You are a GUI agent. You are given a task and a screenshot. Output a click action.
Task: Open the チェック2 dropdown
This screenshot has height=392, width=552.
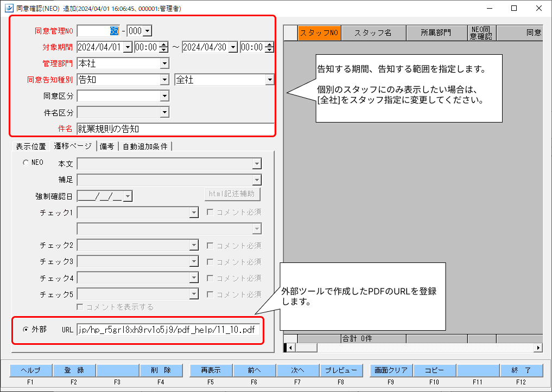(x=194, y=245)
